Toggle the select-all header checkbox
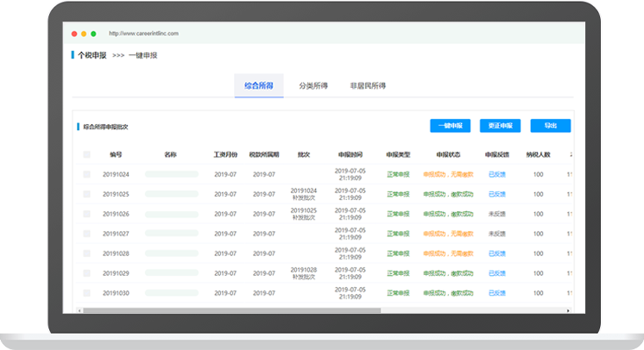Screen dimensions: 644x350 click(86, 155)
